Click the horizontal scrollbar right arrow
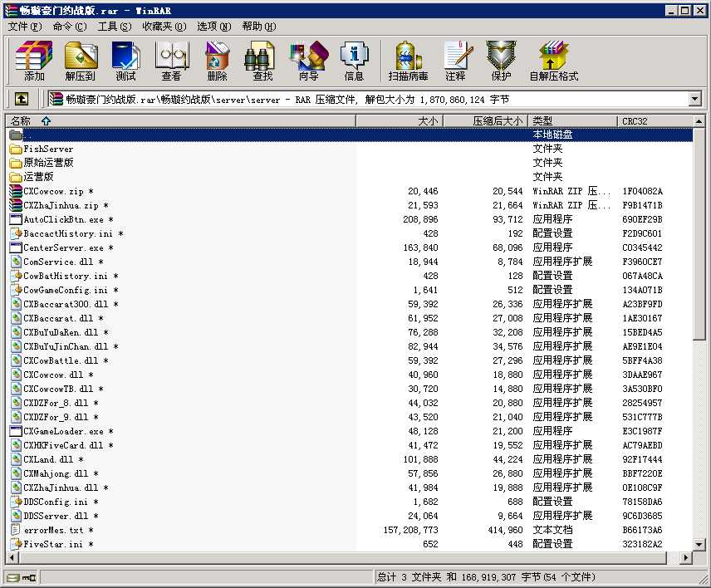This screenshot has width=711, height=588. [x=687, y=557]
